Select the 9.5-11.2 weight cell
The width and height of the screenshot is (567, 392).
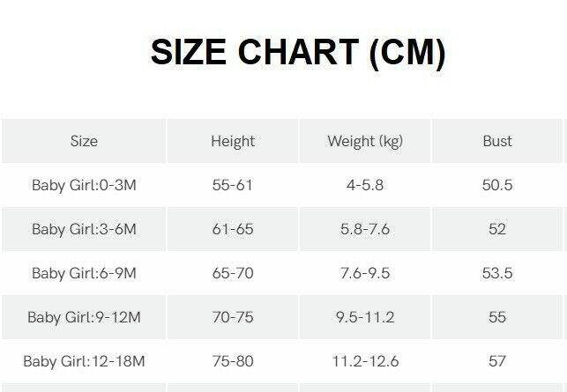point(365,317)
